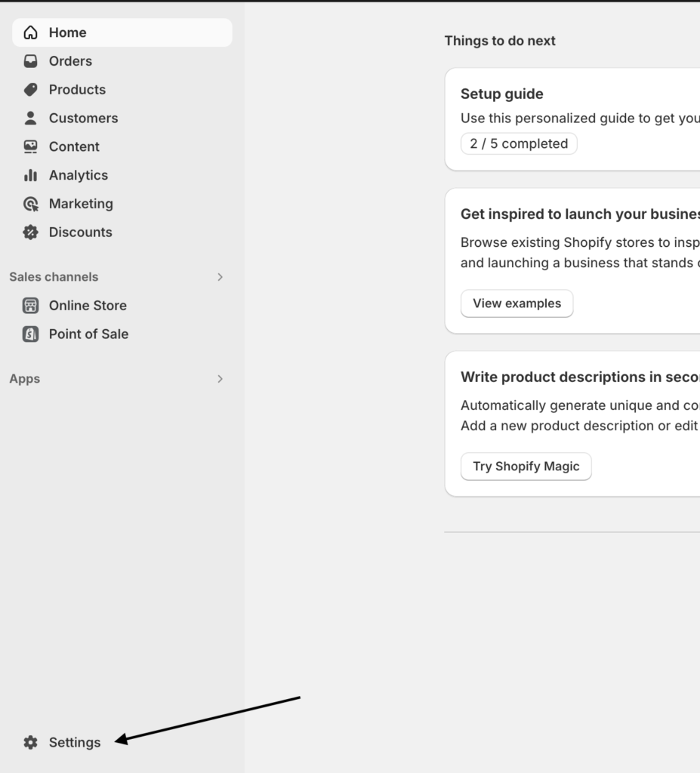Viewport: 700px width, 773px height.
Task: Collapse Sales channels using its chevron
Action: point(220,277)
